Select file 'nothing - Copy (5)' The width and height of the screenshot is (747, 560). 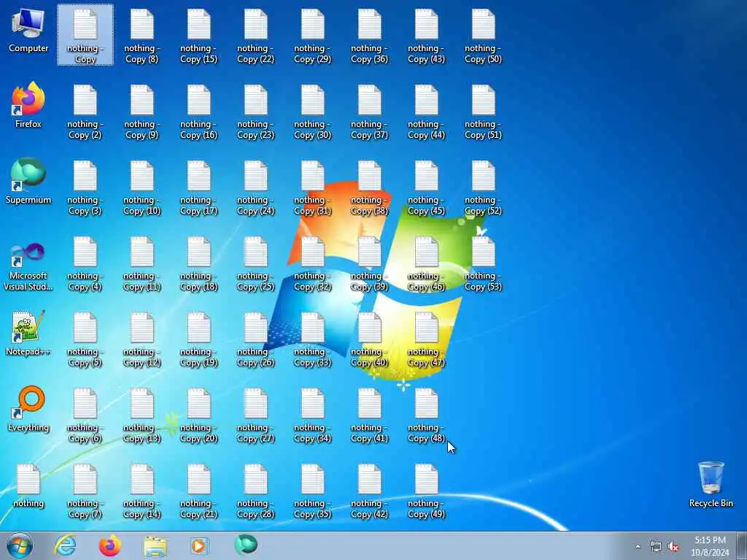coord(85,340)
